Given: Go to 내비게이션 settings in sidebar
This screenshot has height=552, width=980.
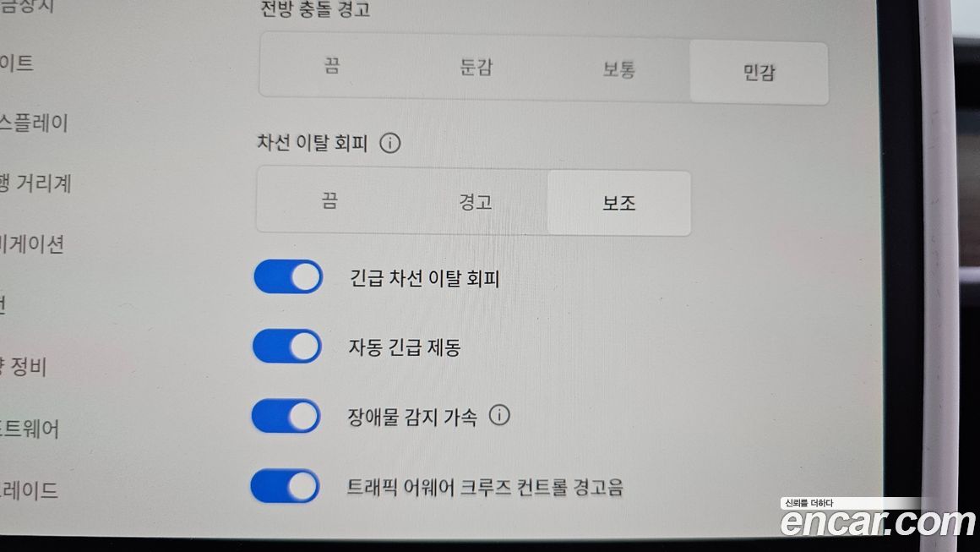Looking at the screenshot, I should click(x=32, y=243).
